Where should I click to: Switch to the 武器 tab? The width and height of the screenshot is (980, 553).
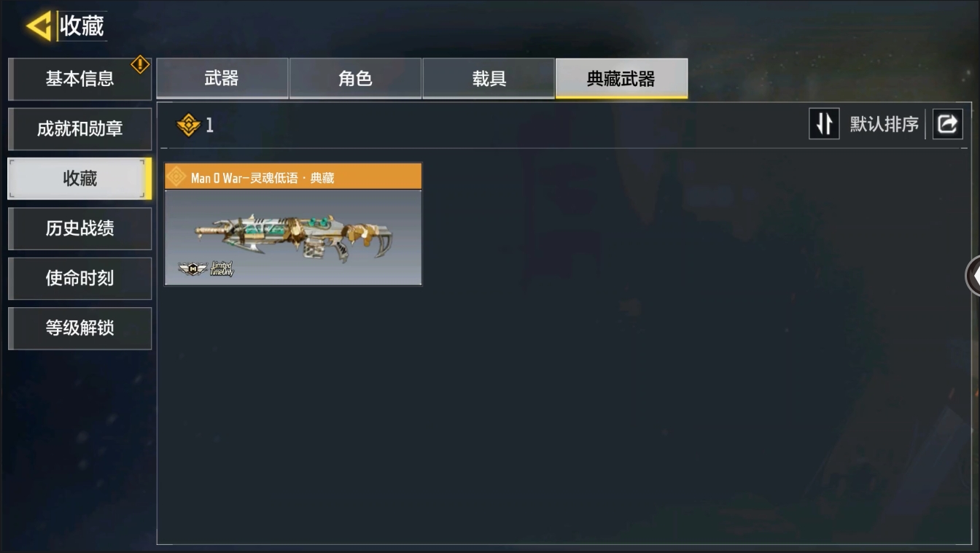(x=222, y=78)
